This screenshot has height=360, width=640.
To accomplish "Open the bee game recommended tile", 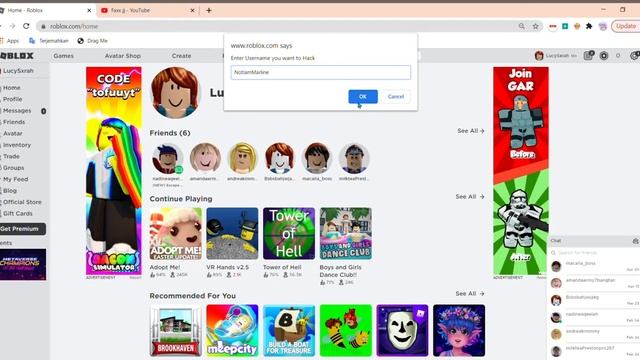I will coord(346,331).
